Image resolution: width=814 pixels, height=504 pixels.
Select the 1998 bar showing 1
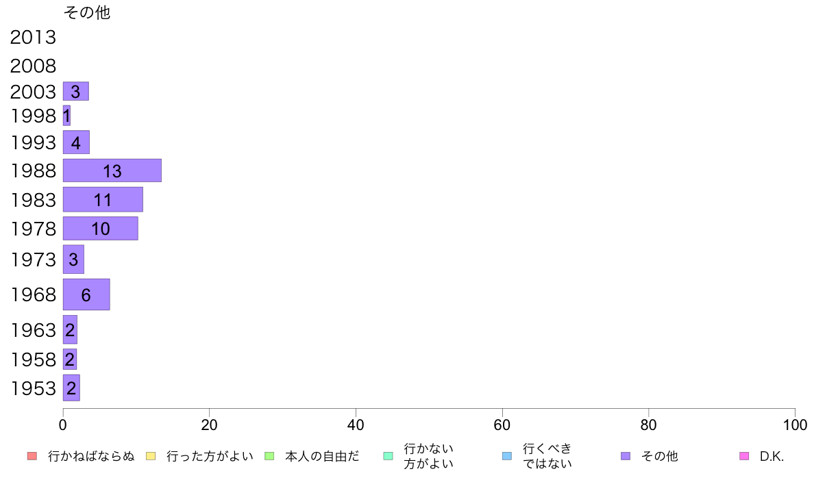(66, 115)
